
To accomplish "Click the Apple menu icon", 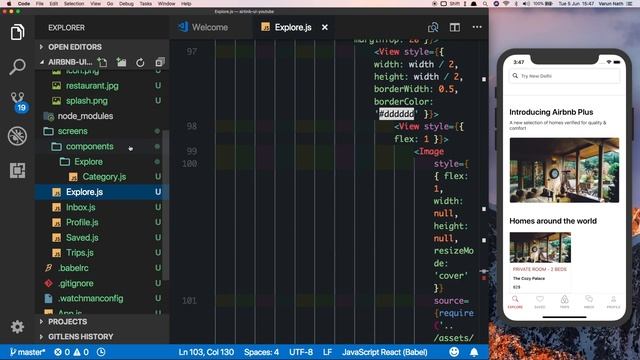I will [9, 4].
